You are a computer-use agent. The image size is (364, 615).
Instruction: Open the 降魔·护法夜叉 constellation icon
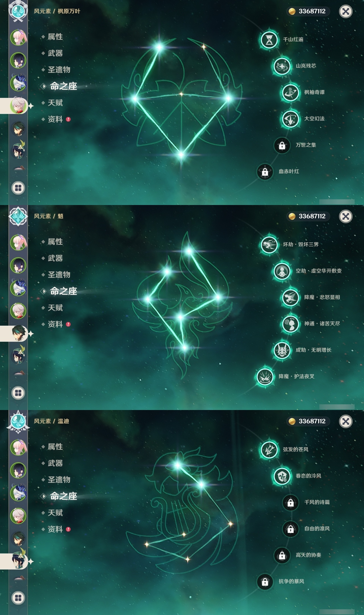click(265, 376)
